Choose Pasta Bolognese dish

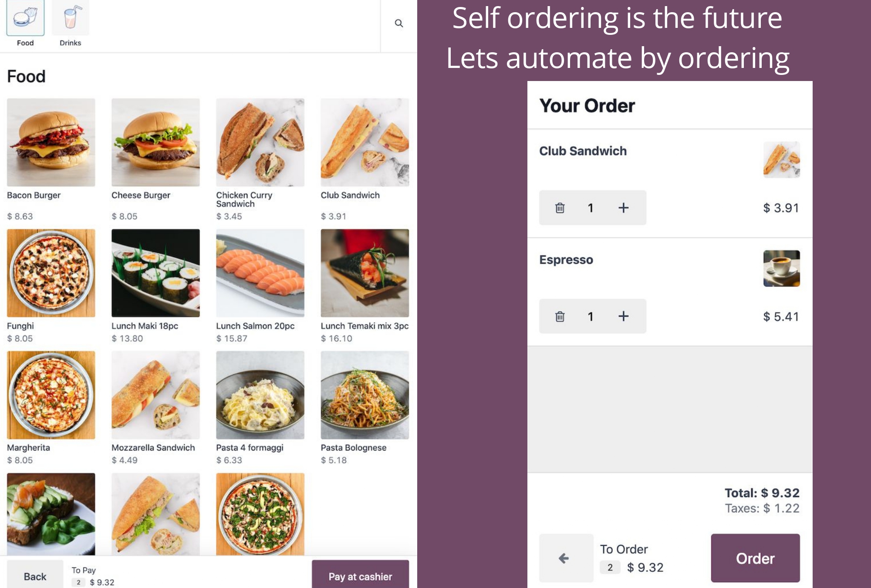[x=365, y=395]
